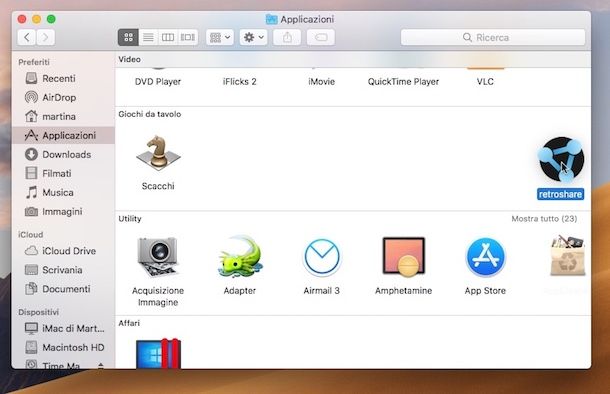
Task: Click Mostra tutto (23) link
Action: coord(544,219)
